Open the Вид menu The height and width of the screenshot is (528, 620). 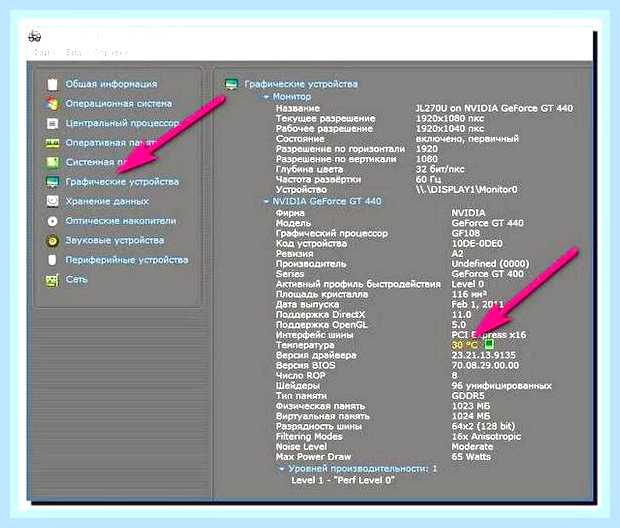click(73, 52)
